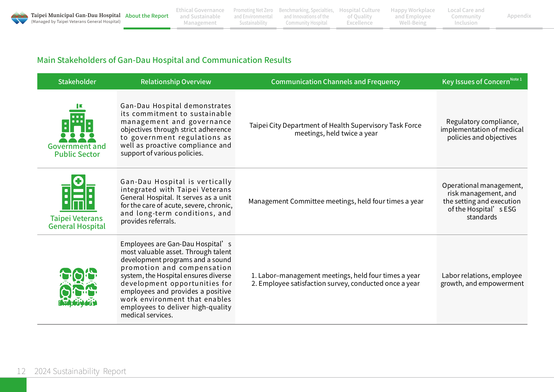The width and height of the screenshot is (554, 392).
Task: Click the Supervisory Task Force meetings cell
Action: [336, 129]
